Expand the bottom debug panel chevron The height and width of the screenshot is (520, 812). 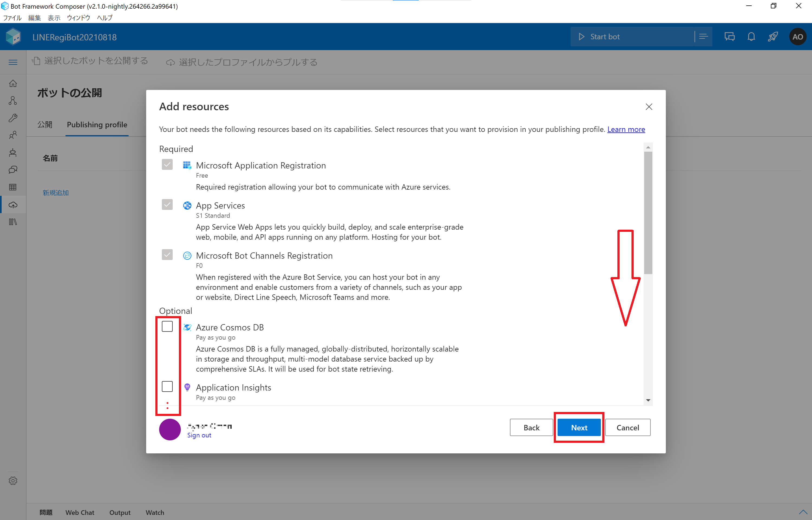click(x=803, y=512)
